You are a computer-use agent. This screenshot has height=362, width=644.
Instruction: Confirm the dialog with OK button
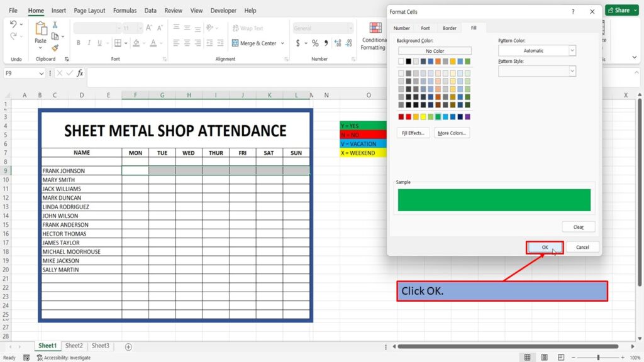[x=545, y=247]
